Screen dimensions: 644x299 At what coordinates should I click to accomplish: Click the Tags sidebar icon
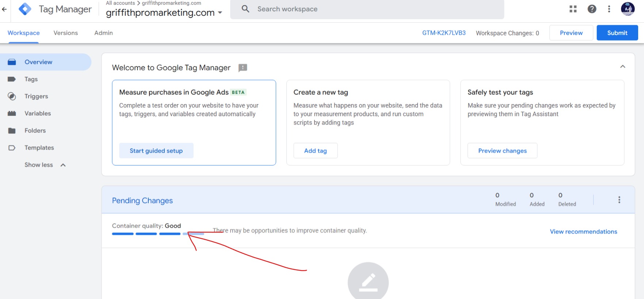12,79
